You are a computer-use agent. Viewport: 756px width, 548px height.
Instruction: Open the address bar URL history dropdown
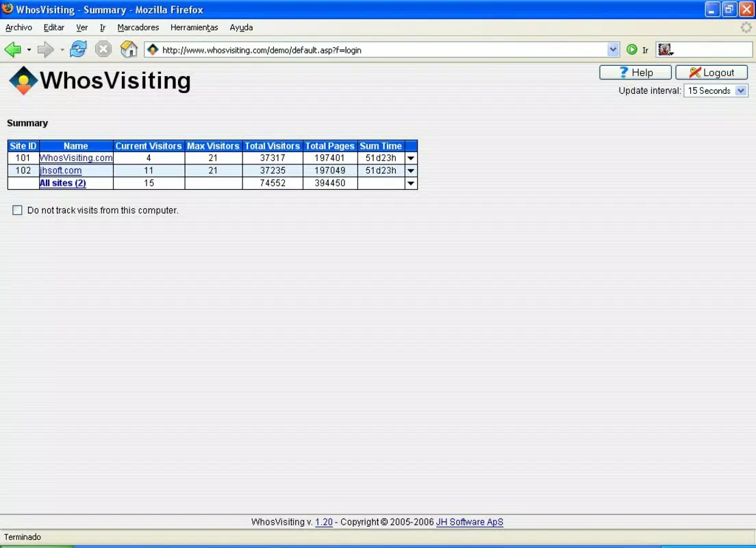613,49
